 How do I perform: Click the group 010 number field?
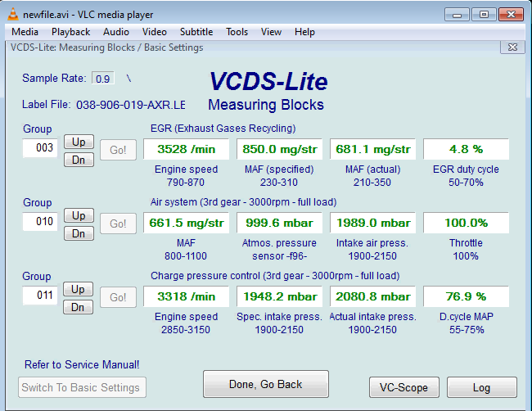[x=40, y=221]
